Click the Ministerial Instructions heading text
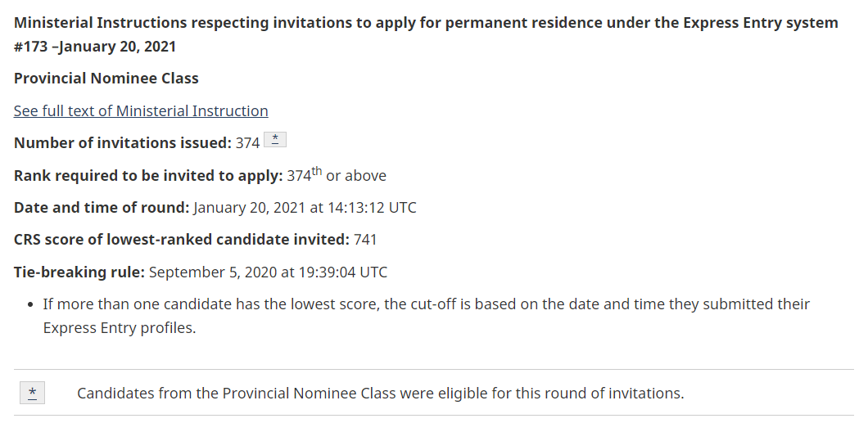The height and width of the screenshot is (423, 868). pyautogui.click(x=426, y=22)
